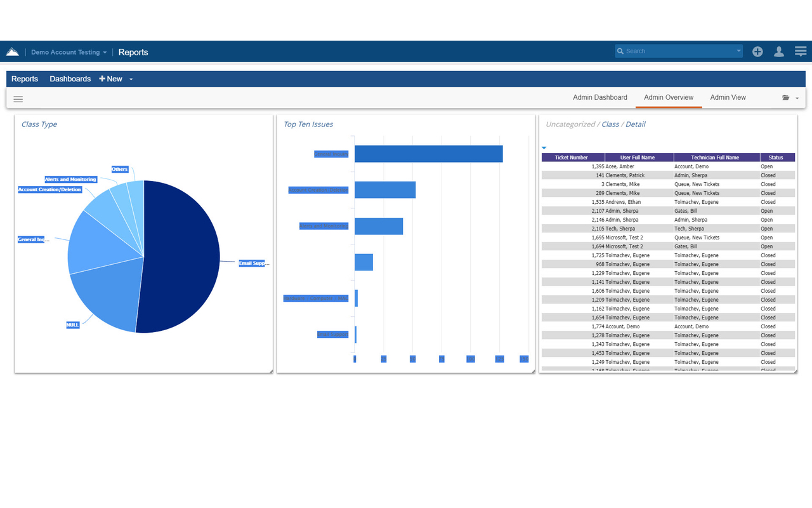Open the report list panel via the left hamburger icon
The width and height of the screenshot is (812, 508).
pyautogui.click(x=18, y=99)
